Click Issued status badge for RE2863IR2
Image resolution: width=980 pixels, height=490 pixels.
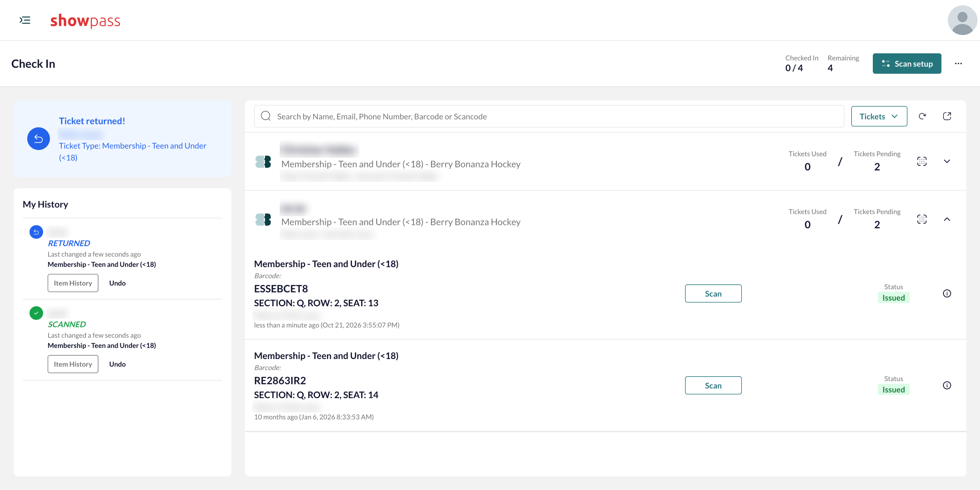click(893, 390)
